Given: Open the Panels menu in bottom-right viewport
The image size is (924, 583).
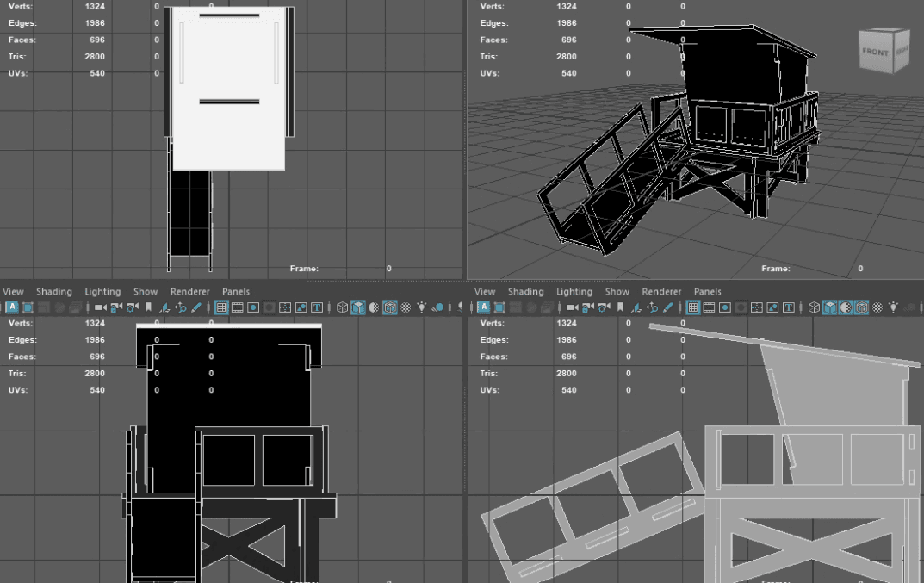Looking at the screenshot, I should pos(707,291).
